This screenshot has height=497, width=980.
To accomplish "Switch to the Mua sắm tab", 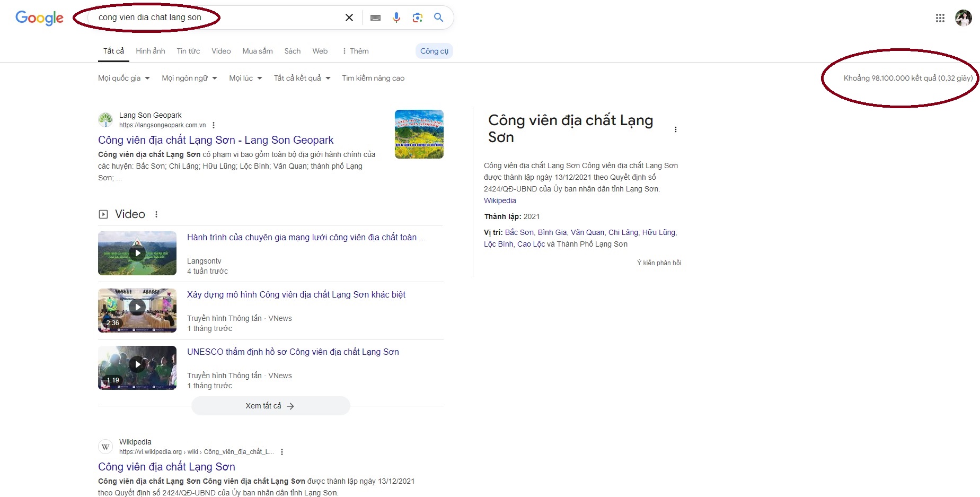I will pyautogui.click(x=258, y=51).
